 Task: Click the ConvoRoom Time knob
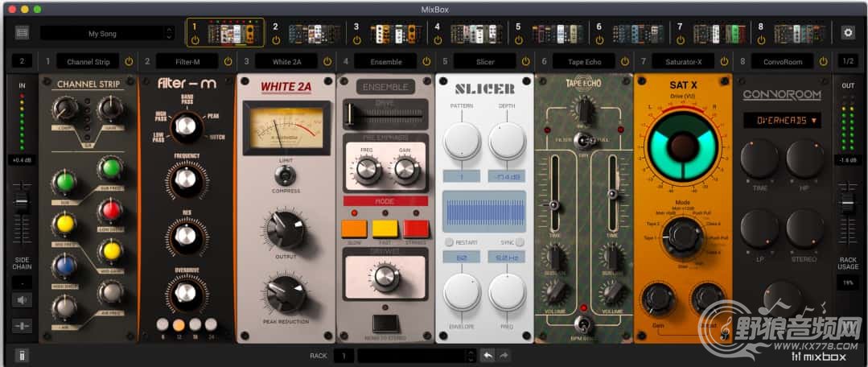coord(759,159)
